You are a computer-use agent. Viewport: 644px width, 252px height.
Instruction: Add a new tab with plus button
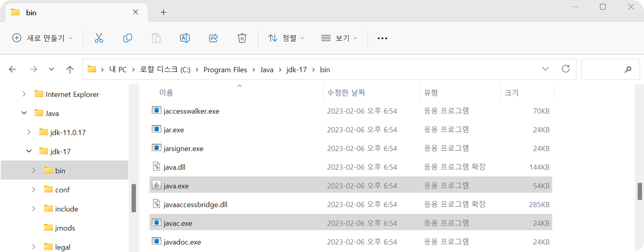coord(163,12)
